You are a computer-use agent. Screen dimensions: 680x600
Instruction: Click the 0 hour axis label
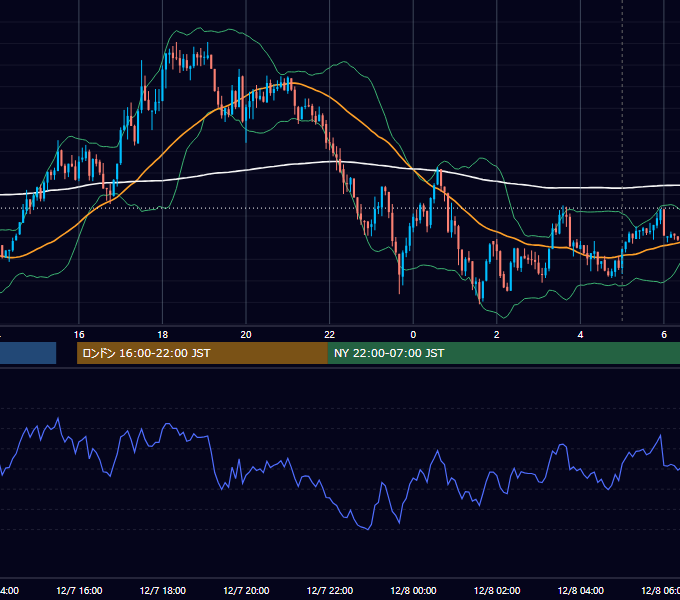[413, 335]
